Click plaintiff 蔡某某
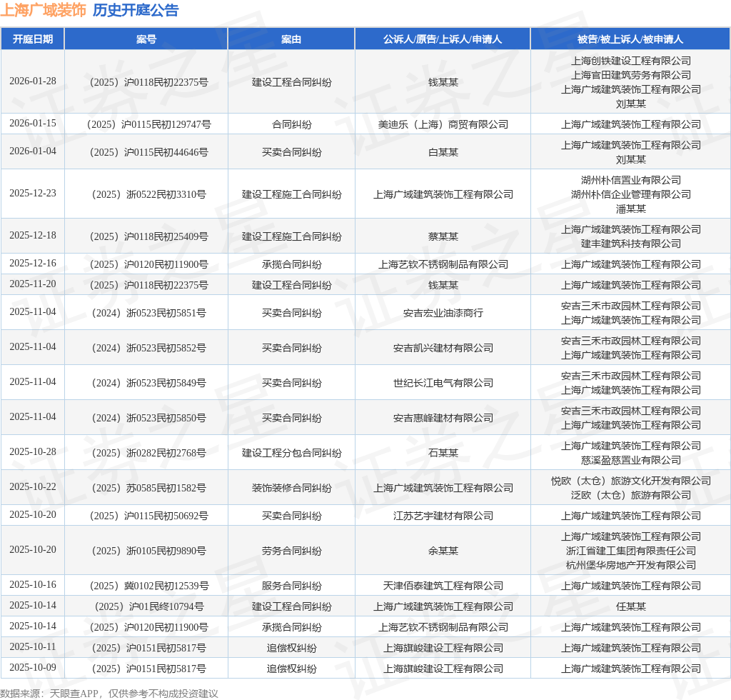 point(443,237)
